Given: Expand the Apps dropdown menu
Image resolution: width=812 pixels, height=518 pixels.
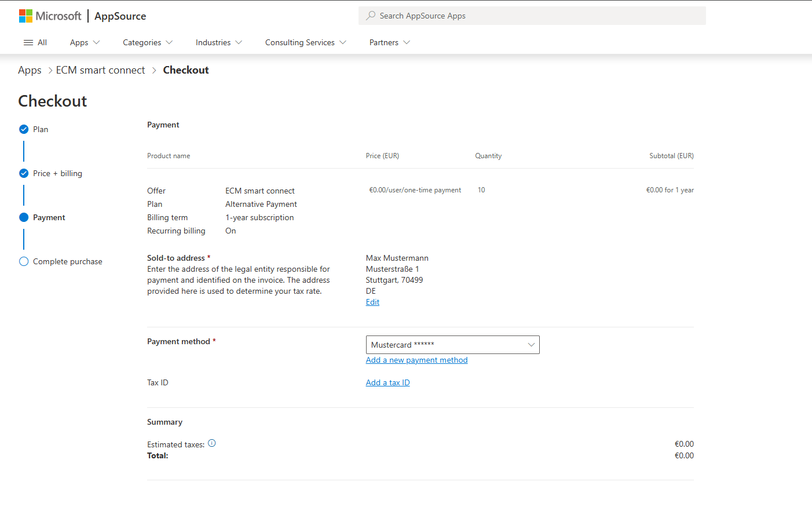Looking at the screenshot, I should point(85,42).
